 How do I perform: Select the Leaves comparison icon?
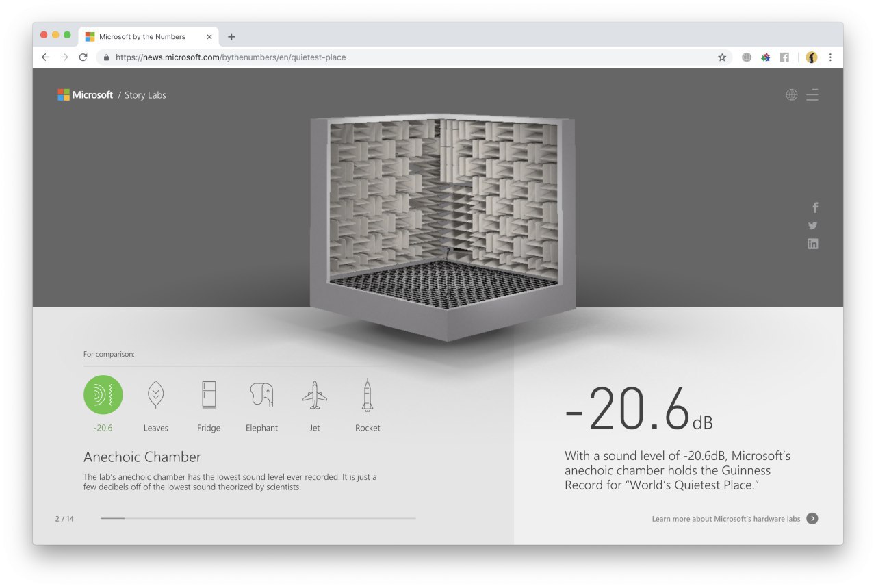click(x=156, y=395)
